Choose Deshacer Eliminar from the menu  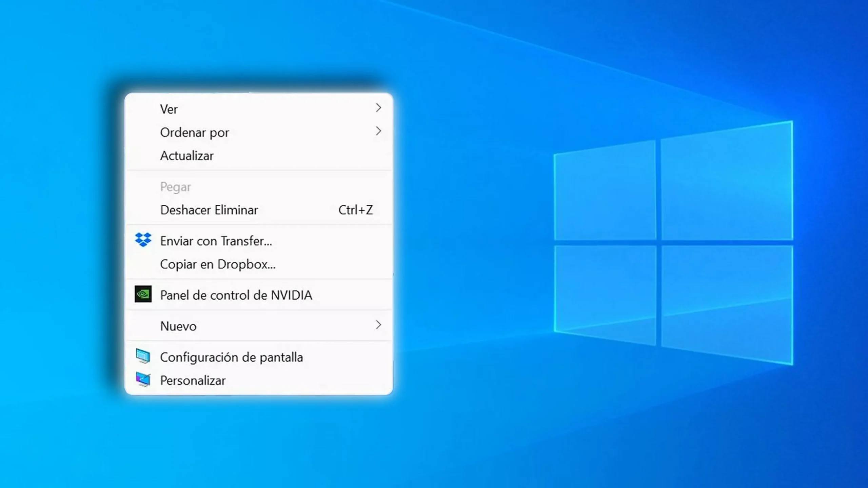[x=209, y=210]
